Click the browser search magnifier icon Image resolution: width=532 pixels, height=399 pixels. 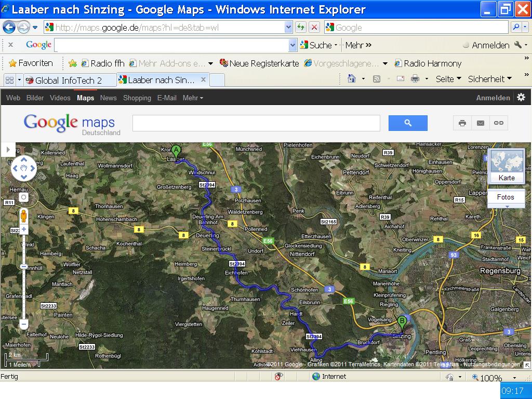tap(516, 27)
